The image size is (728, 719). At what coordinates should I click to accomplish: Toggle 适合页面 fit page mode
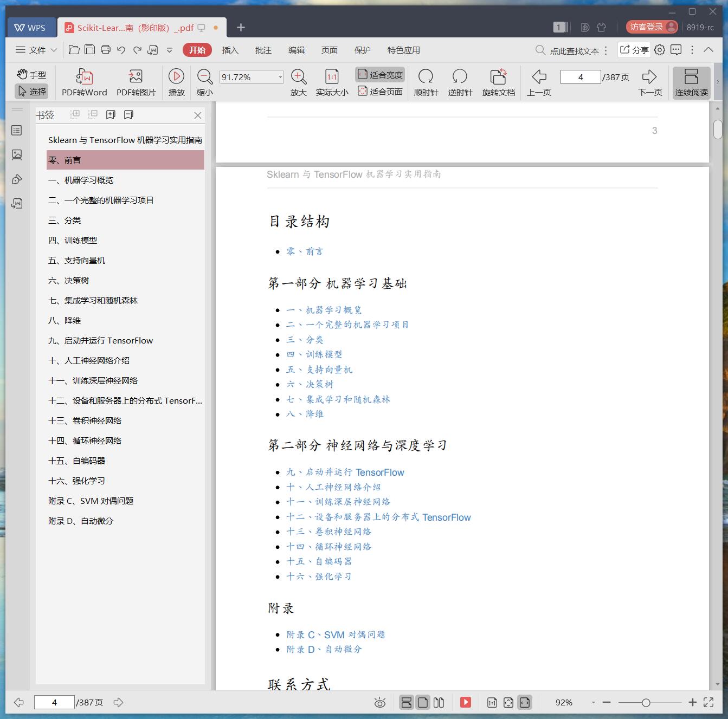click(380, 92)
